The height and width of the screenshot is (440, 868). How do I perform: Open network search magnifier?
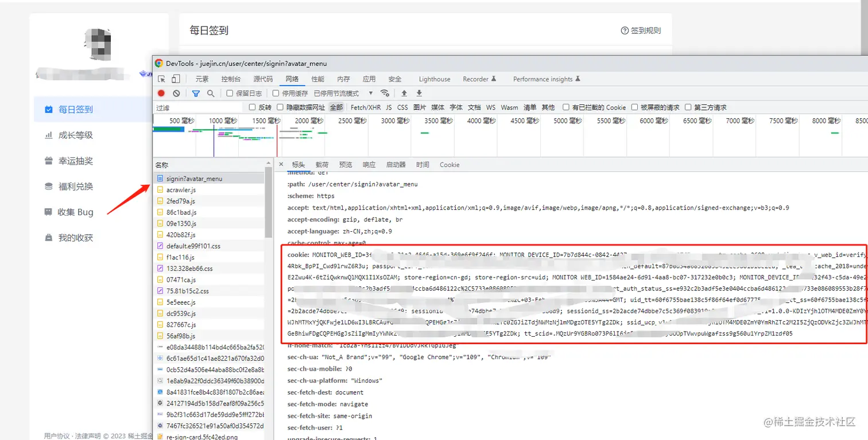click(x=211, y=94)
